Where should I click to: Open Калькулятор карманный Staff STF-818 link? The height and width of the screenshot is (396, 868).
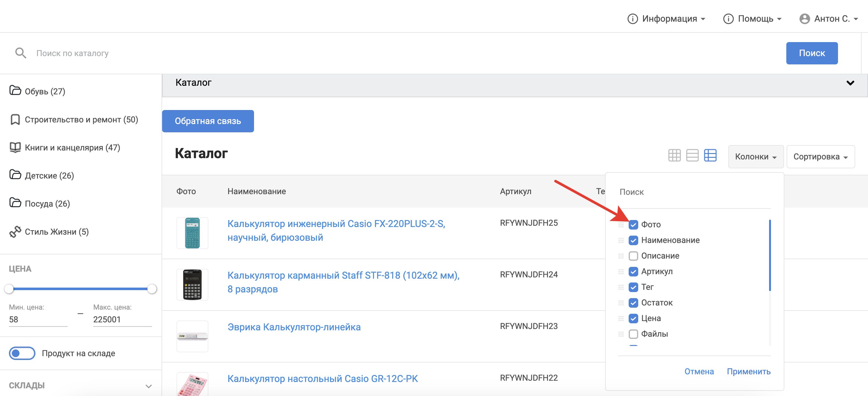[343, 282]
